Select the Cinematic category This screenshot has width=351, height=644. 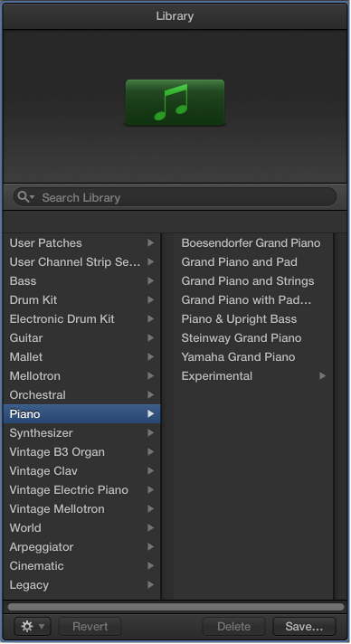81,565
